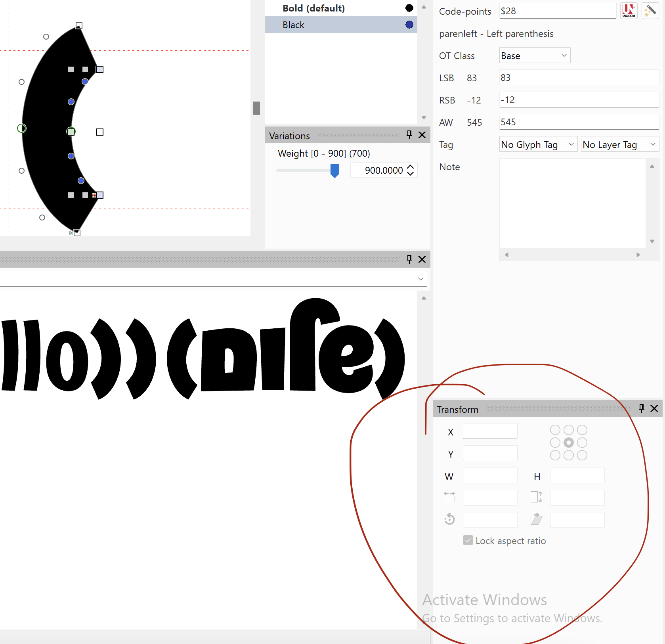Open the OT Class dropdown
665x644 pixels.
coord(535,56)
